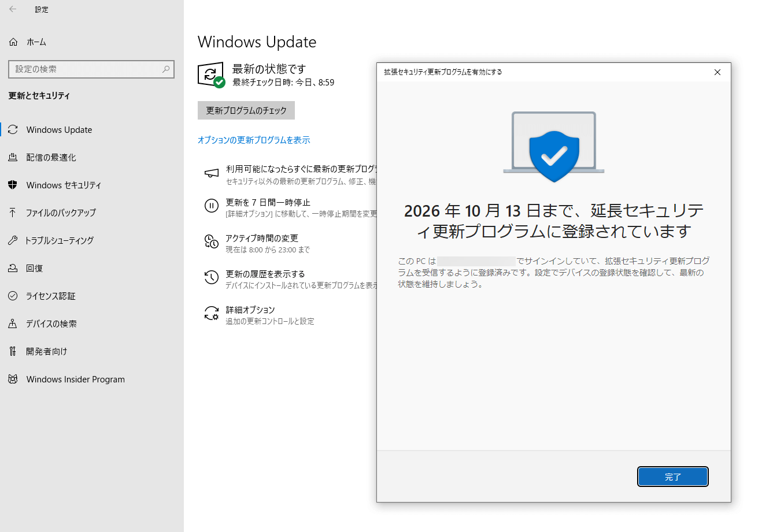Open オプションの更新プログラムを表示 link
This screenshot has width=762, height=532.
pyautogui.click(x=254, y=140)
